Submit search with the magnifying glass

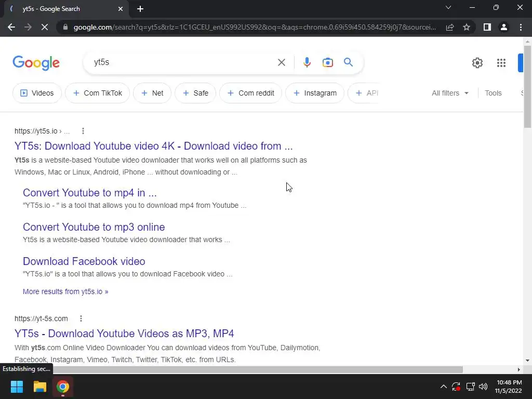click(348, 62)
